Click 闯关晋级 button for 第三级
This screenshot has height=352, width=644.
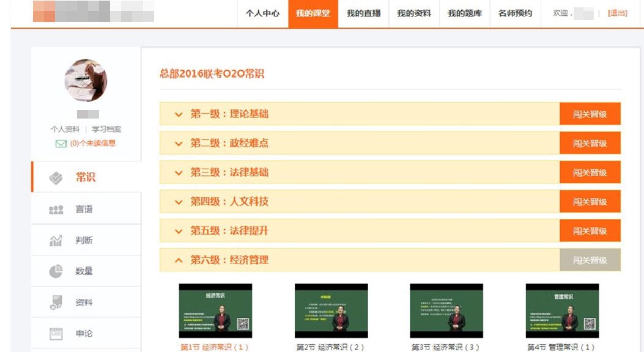[590, 172]
